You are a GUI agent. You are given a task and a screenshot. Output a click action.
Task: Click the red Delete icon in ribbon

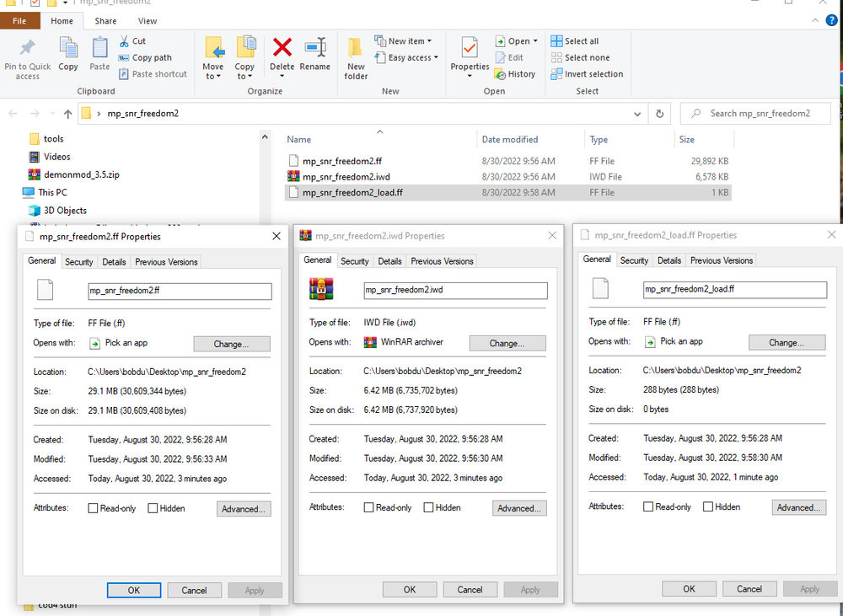282,48
